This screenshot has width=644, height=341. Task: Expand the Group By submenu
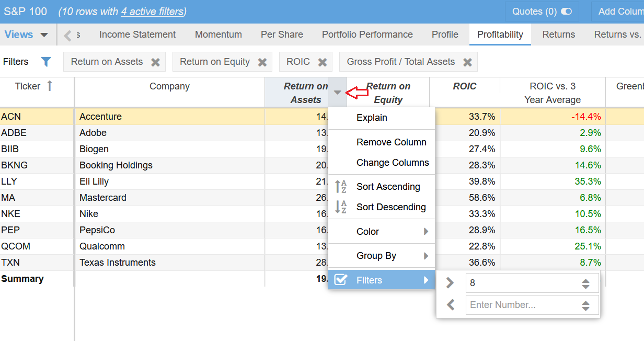426,256
